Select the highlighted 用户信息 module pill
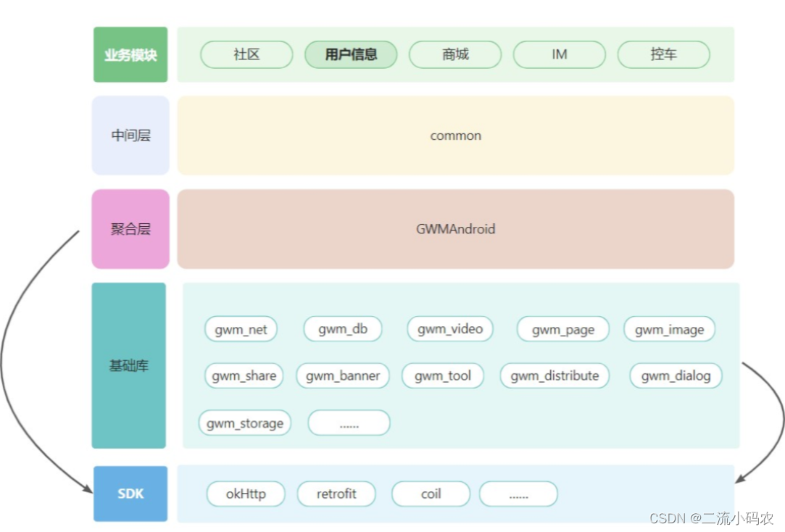785x532 pixels. (351, 54)
